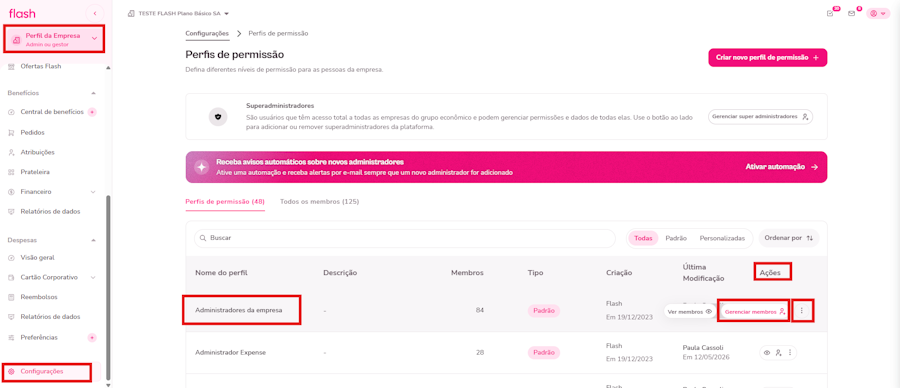
Task: Click the shield Superadministradores icon
Action: pyautogui.click(x=218, y=117)
